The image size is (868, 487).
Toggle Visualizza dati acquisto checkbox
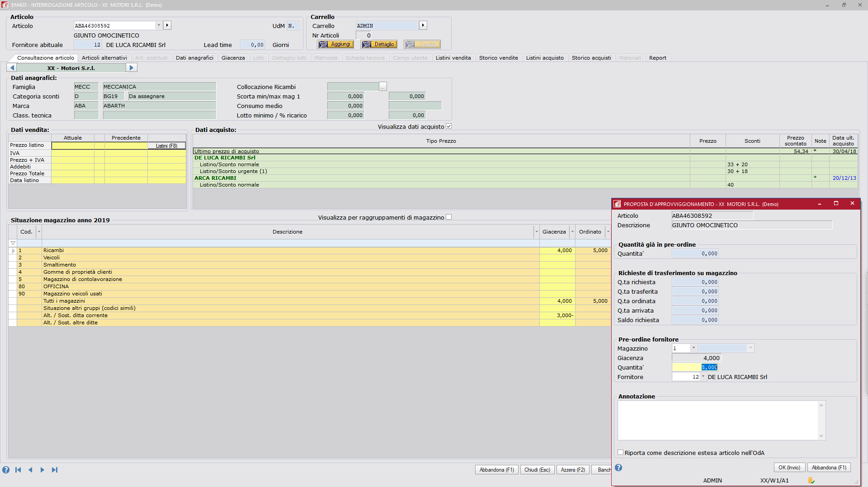(448, 126)
